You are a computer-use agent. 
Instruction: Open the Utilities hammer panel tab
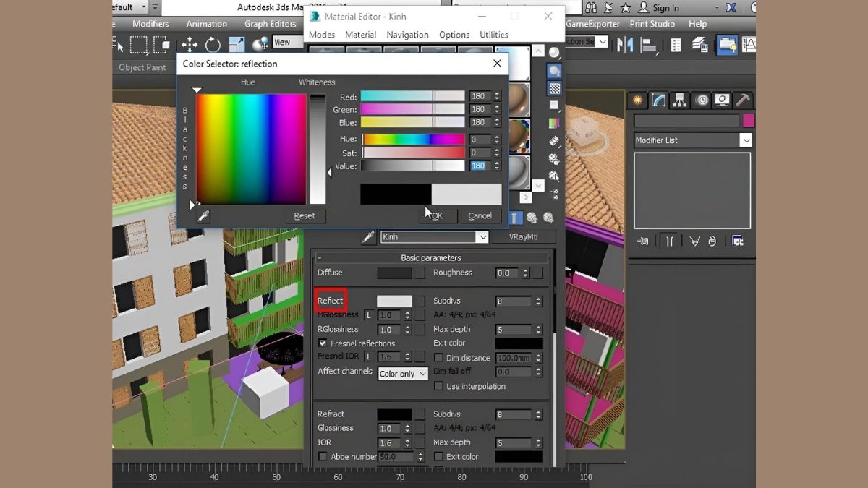pos(743,100)
